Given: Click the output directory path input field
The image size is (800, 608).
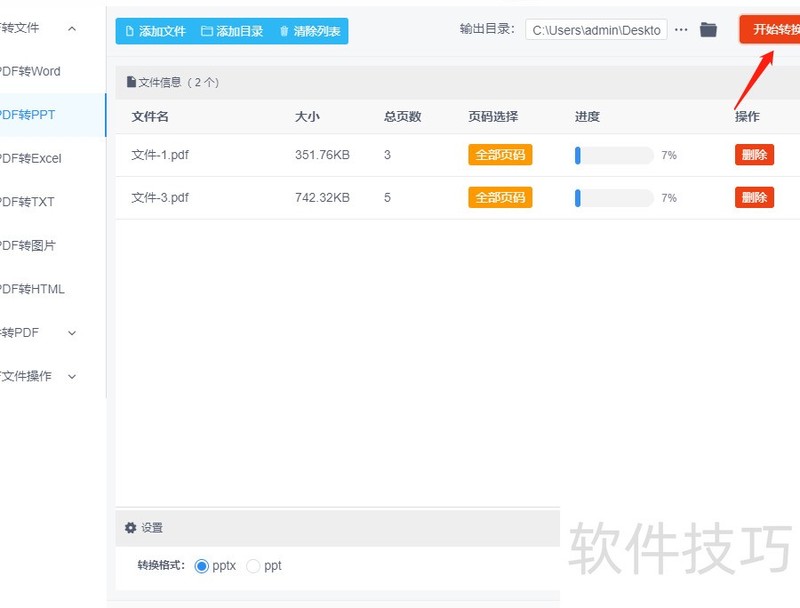Looking at the screenshot, I should (595, 30).
